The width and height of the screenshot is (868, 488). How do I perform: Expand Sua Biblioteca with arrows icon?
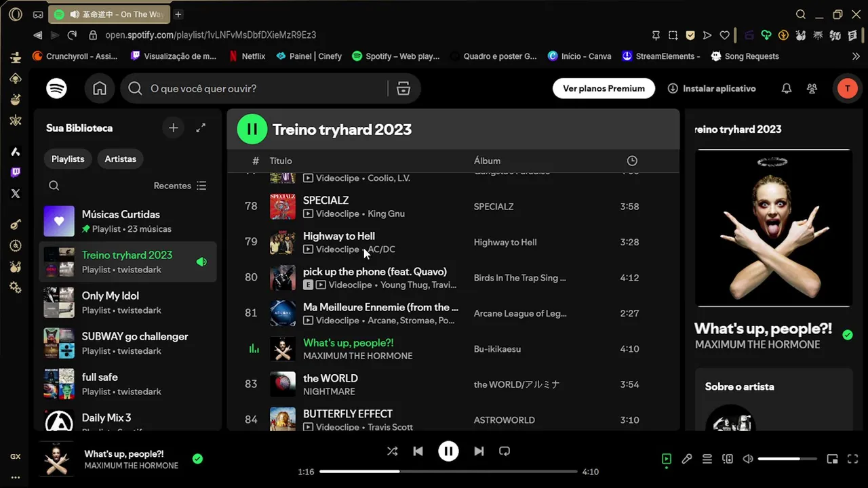[x=201, y=128]
